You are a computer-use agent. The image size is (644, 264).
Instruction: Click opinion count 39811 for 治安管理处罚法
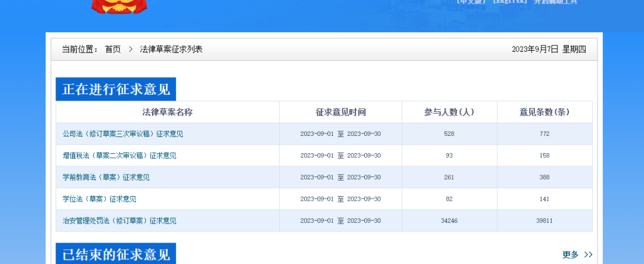[x=544, y=221]
